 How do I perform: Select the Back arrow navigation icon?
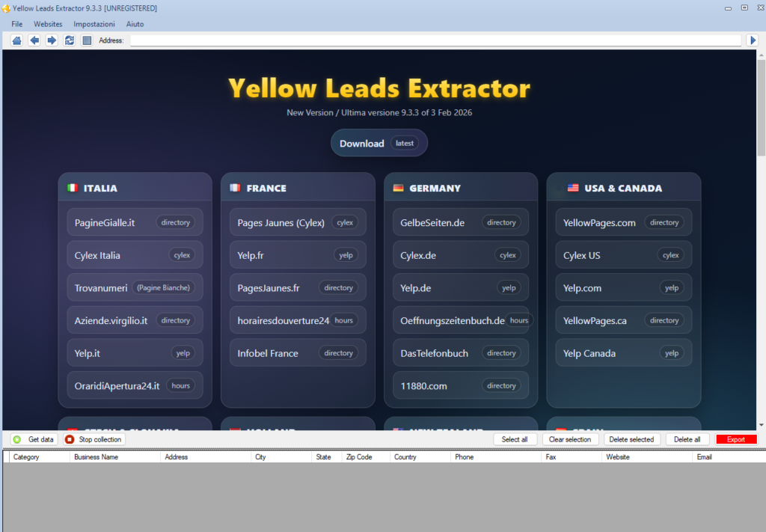(34, 40)
